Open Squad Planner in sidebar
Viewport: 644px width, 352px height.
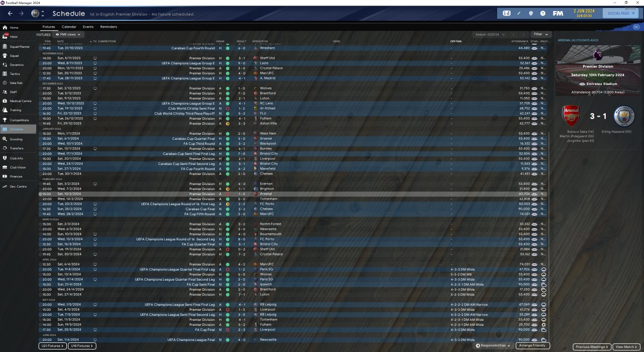click(18, 47)
